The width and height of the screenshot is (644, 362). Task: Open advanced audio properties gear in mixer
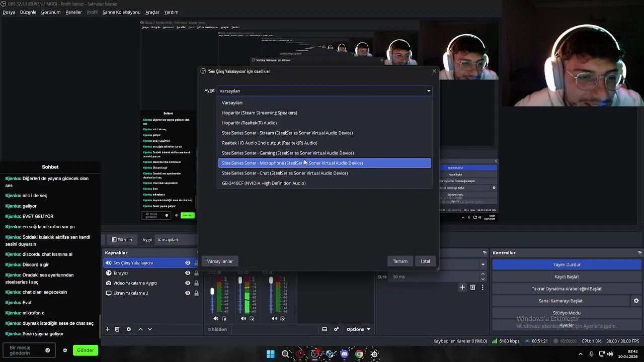(x=337, y=329)
